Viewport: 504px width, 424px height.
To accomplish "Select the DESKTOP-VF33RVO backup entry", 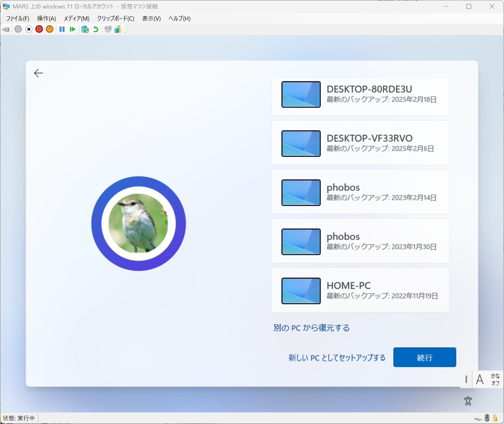I will 360,143.
